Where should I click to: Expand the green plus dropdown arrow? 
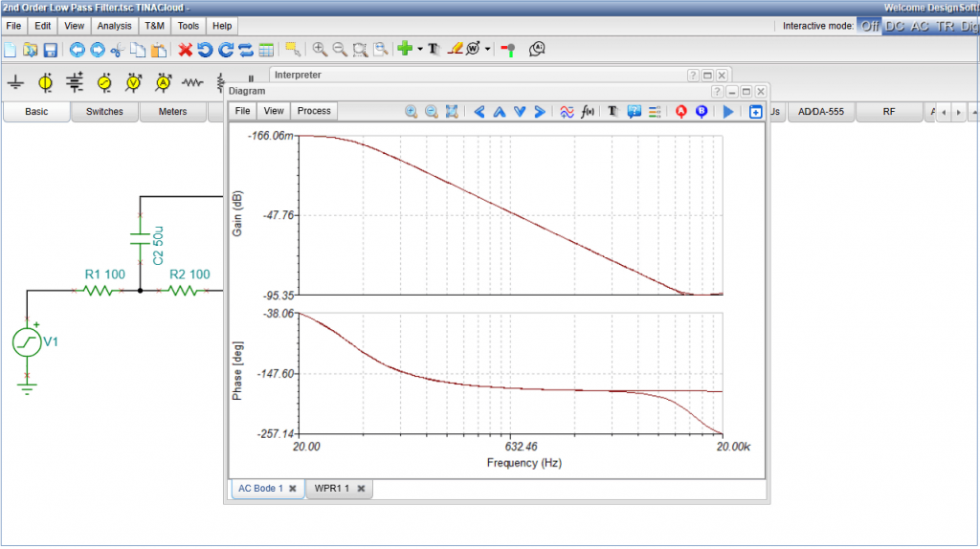click(419, 49)
